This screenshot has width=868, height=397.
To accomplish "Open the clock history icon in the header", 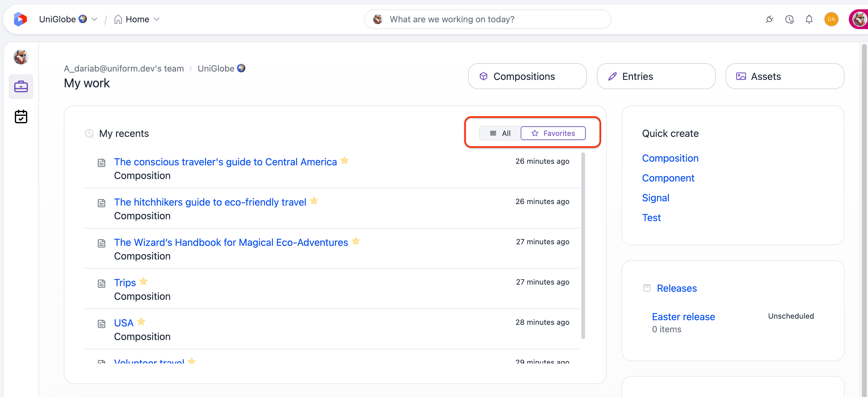I will point(789,20).
